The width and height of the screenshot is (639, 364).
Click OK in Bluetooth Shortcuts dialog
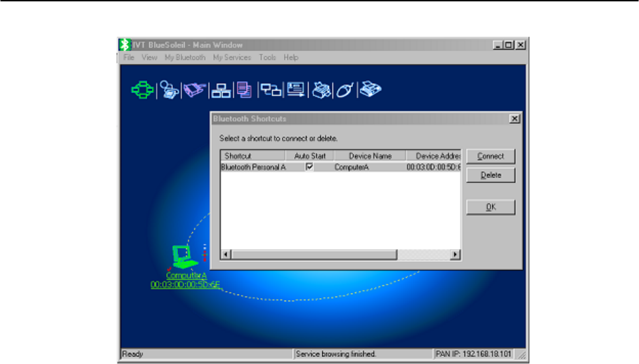point(490,207)
